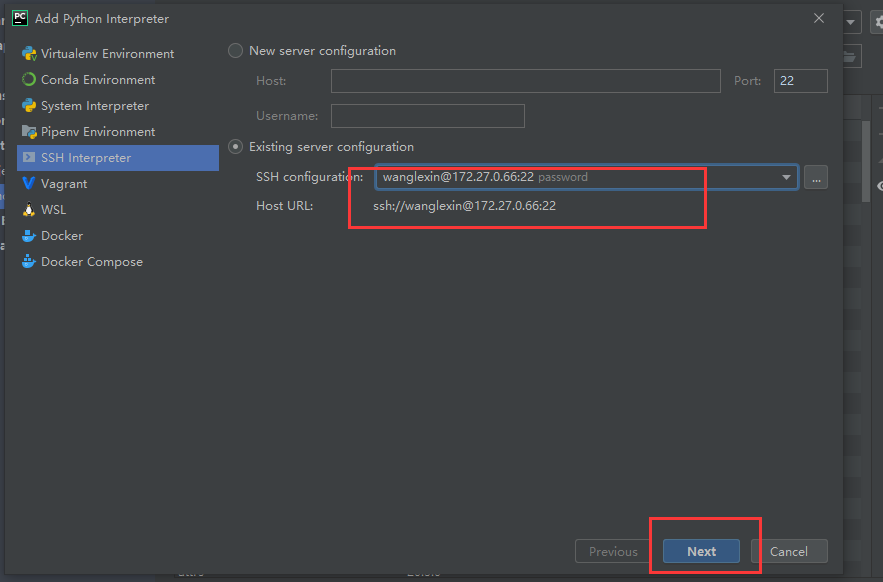Click the SSH terminal icon
Viewport: 883px width, 582px height.
29,157
